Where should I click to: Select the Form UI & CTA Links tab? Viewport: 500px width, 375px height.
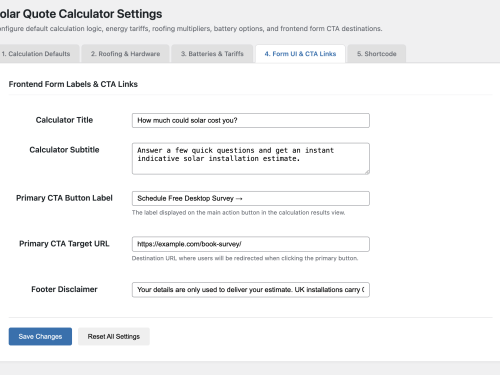[x=300, y=54]
